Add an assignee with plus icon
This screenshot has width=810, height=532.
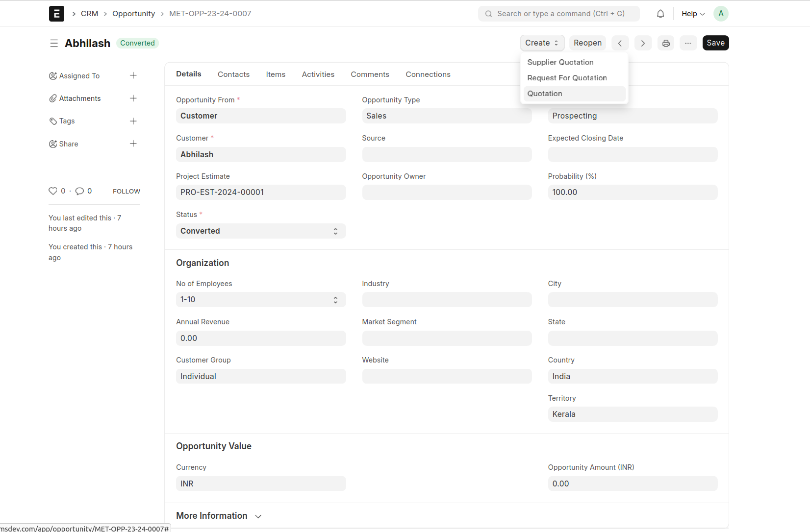133,75
